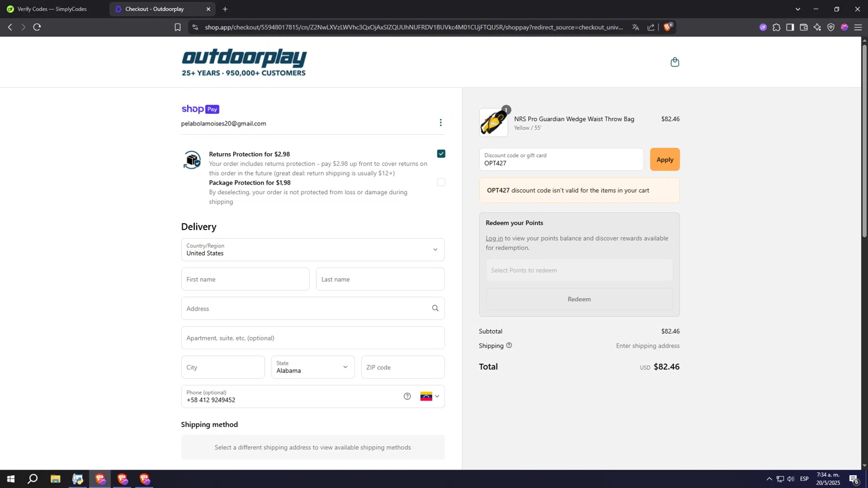Open a new browser tab
868x488 pixels.
coord(225,9)
